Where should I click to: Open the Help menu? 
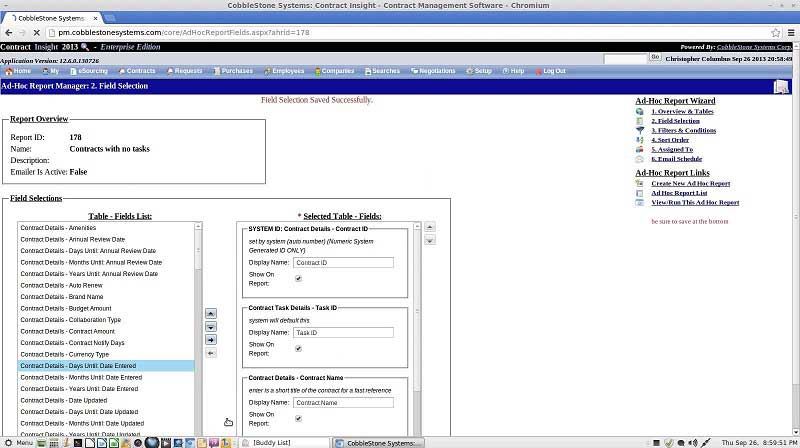click(513, 71)
